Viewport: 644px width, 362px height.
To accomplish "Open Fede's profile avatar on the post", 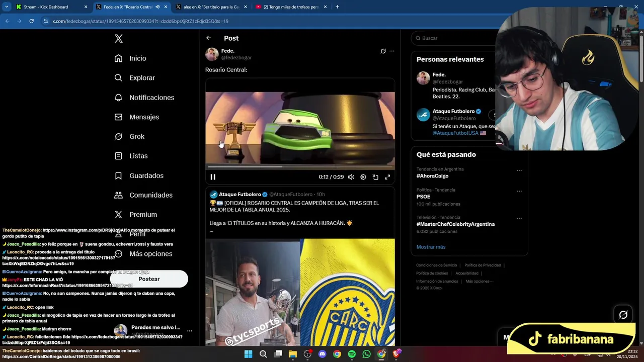I will 212,54.
